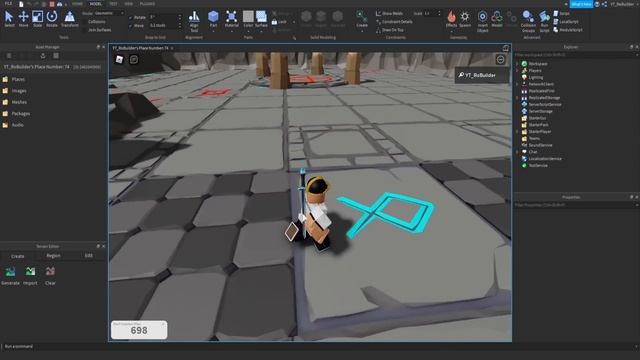
Task: Click the Lock tool icon
Action: coord(274,22)
